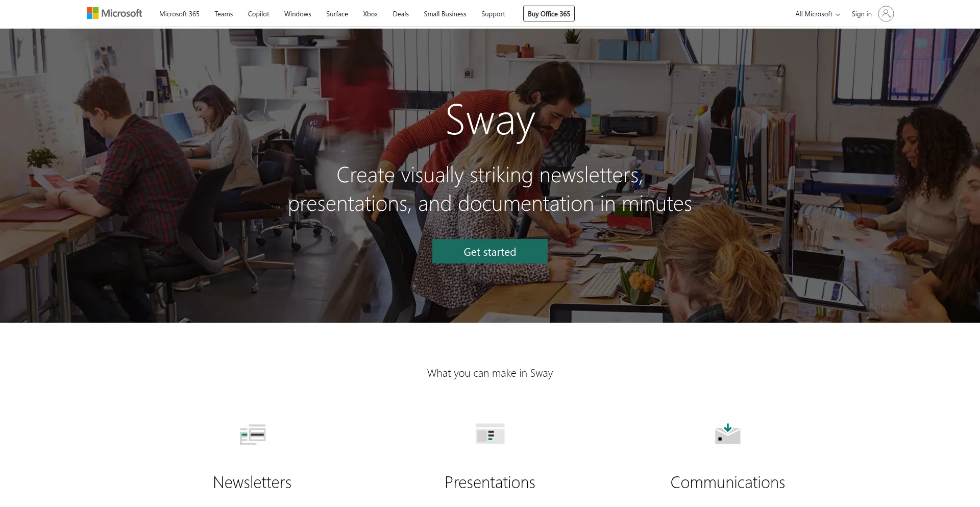This screenshot has width=980, height=507.
Task: Click the Get started button
Action: pos(490,251)
